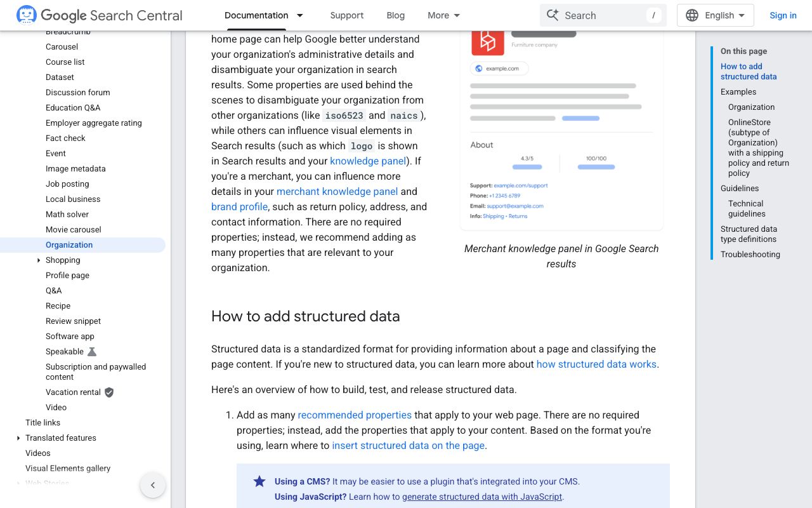Go to the Support tab
This screenshot has height=508, width=812.
[x=347, y=15]
